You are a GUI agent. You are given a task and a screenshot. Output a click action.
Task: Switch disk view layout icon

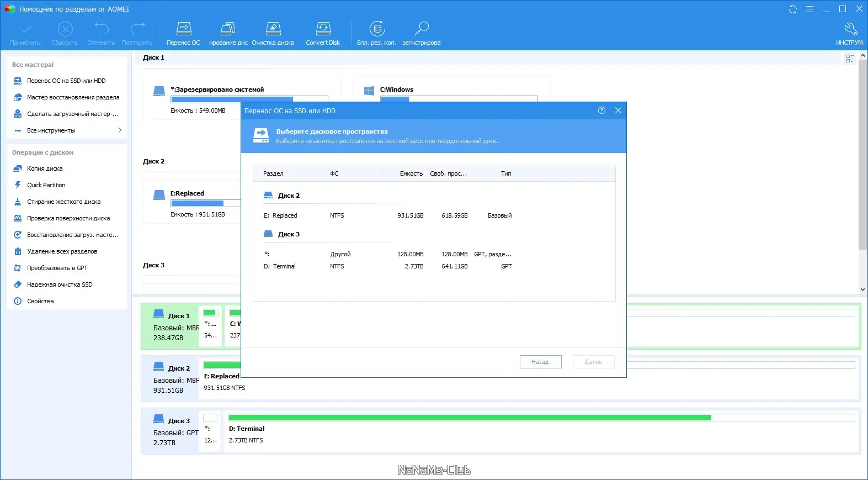tap(850, 59)
